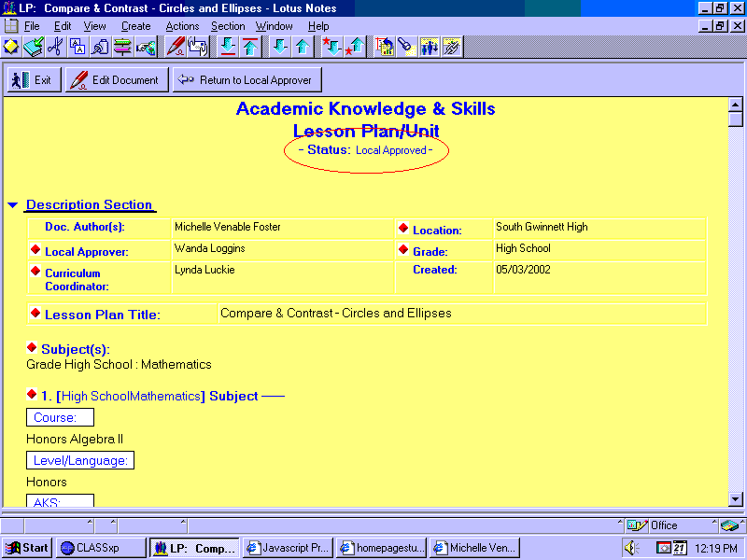Click the vertical scrollbar thumb
747x560 pixels.
pos(736,119)
